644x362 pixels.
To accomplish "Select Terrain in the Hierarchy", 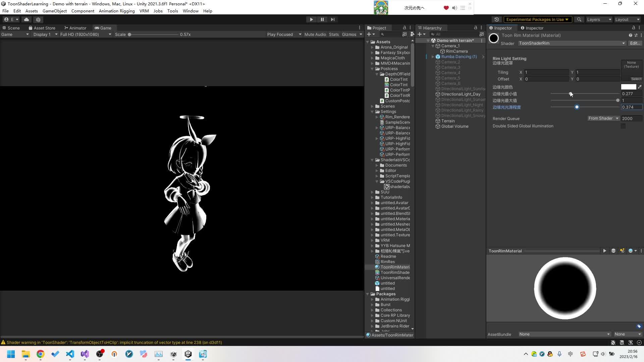I will pyautogui.click(x=448, y=121).
